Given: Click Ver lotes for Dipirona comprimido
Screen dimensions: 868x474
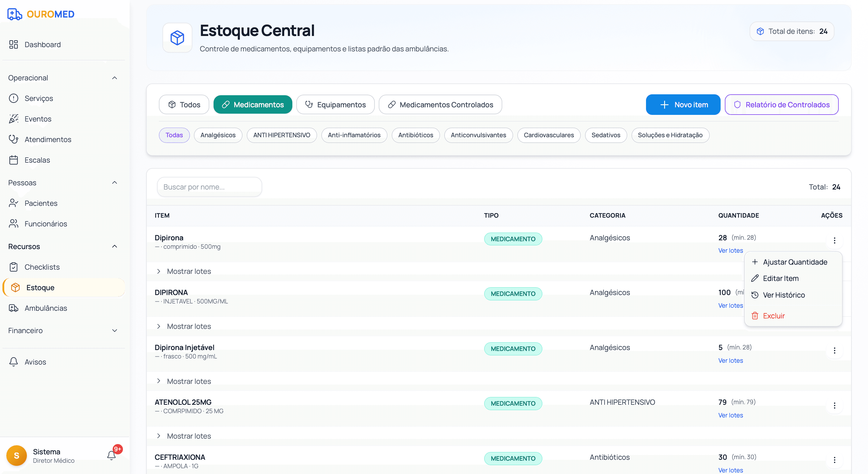Looking at the screenshot, I should [730, 251].
